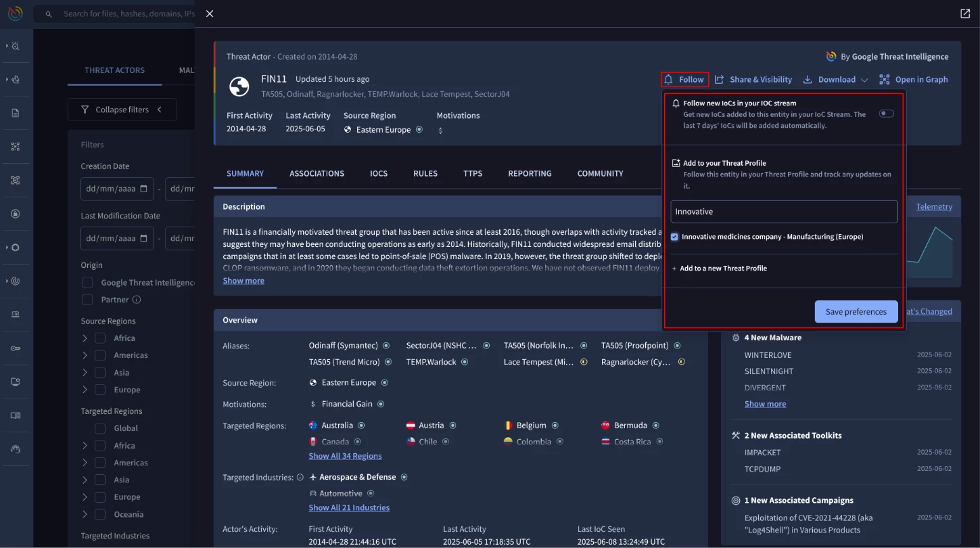The image size is (980, 548).
Task: Collapse filters panel
Action: click(122, 110)
